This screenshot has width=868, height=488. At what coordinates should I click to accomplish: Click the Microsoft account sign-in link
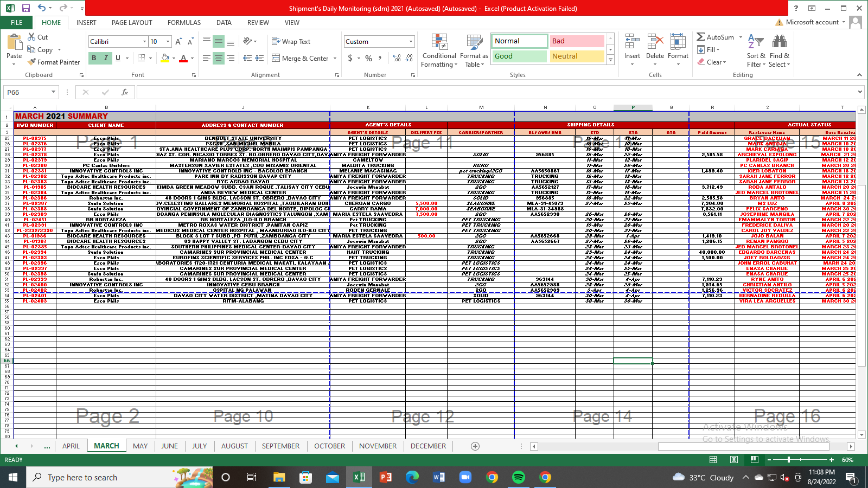pyautogui.click(x=812, y=22)
